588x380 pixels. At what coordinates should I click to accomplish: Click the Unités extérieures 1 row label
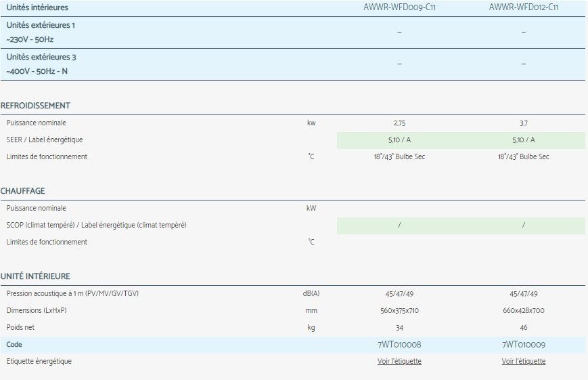point(41,25)
